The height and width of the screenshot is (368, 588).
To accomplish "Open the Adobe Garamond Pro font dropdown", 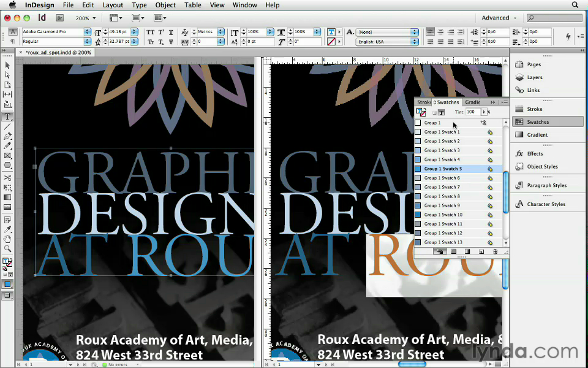I will tap(88, 32).
